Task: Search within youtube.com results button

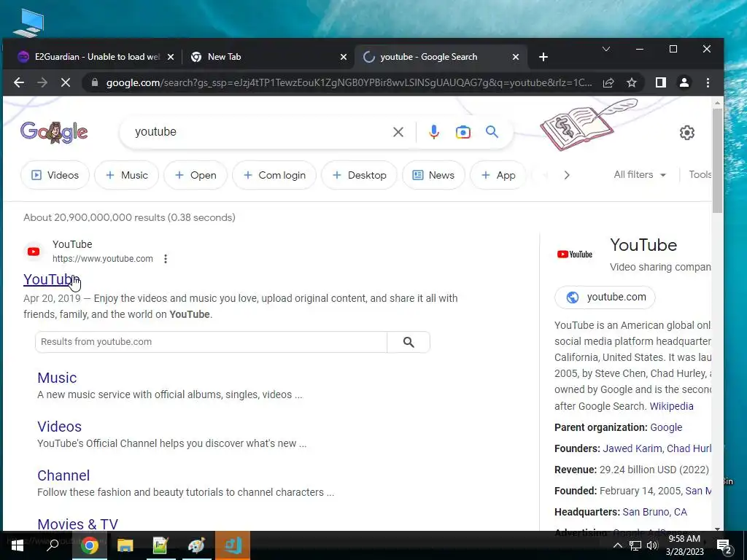Action: (x=409, y=342)
